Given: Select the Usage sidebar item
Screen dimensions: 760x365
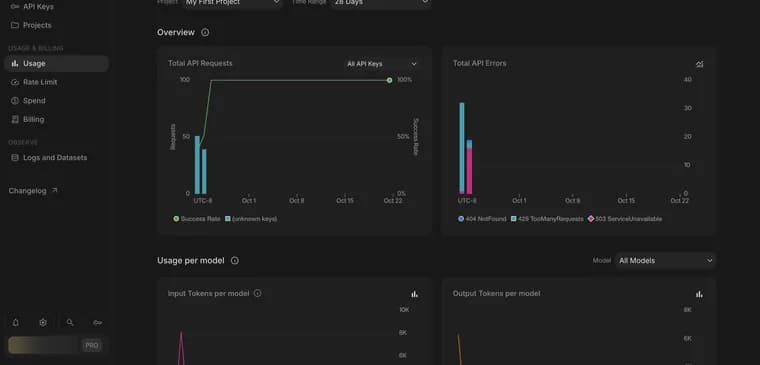Looking at the screenshot, I should pos(56,63).
